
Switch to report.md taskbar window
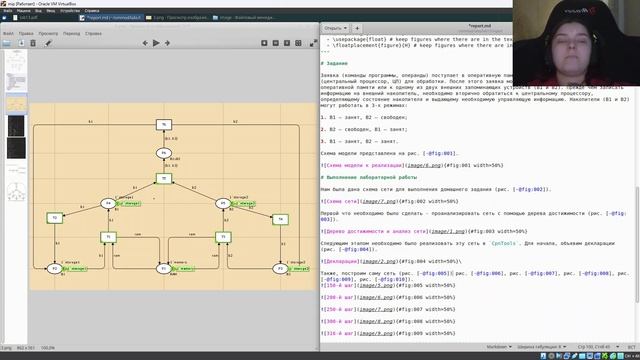pyautogui.click(x=111, y=18)
